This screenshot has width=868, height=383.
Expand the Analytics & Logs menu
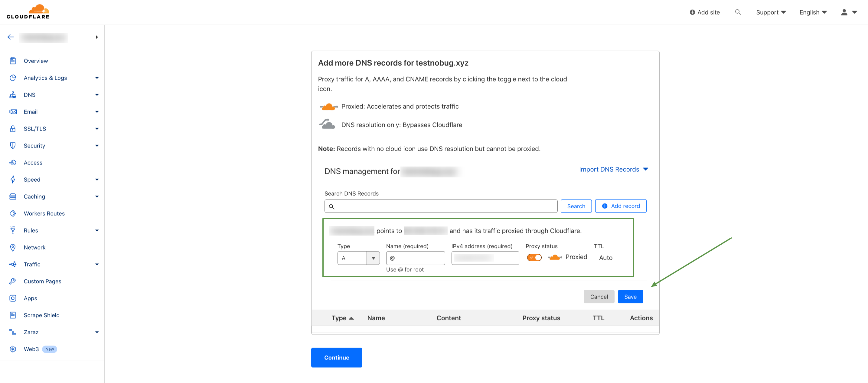[97, 78]
